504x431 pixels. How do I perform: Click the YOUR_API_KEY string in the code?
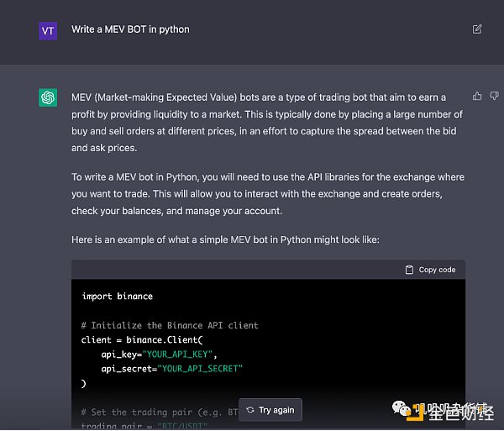pyautogui.click(x=177, y=355)
